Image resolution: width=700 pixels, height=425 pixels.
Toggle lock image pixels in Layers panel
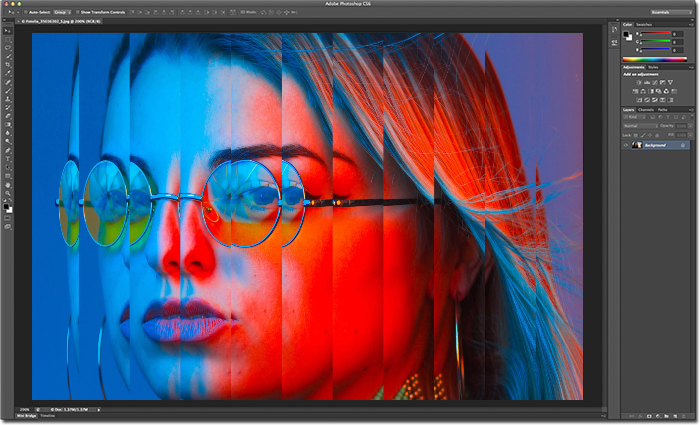tap(643, 135)
